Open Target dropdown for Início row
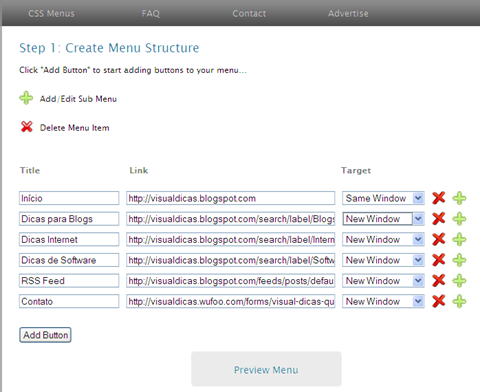 click(383, 198)
